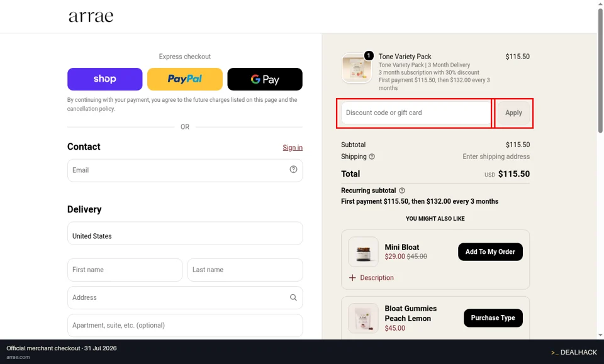Add Mini Bloat to my order
604x364 pixels.
(x=490, y=251)
